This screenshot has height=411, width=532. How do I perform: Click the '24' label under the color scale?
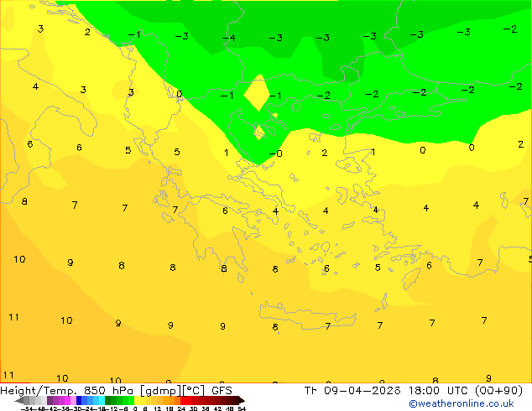click(x=181, y=409)
